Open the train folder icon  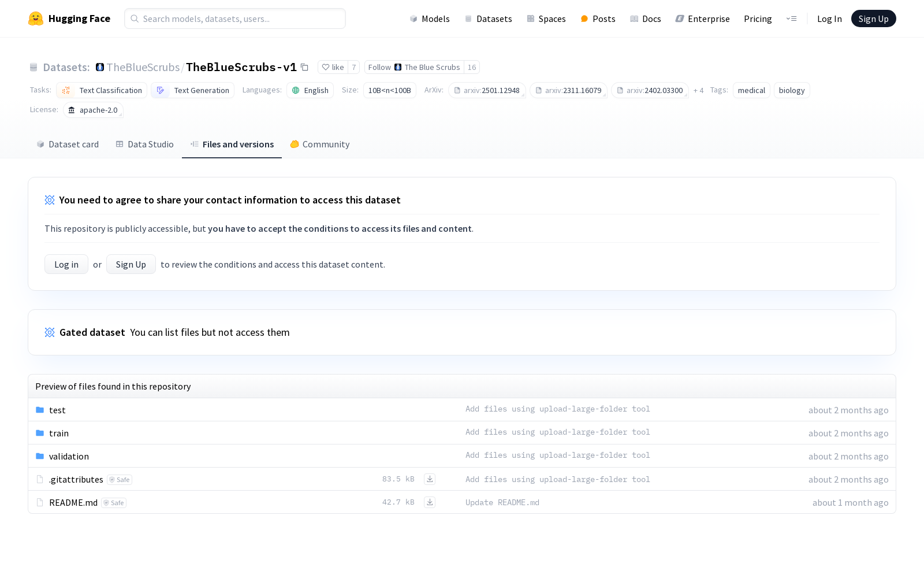click(x=40, y=433)
